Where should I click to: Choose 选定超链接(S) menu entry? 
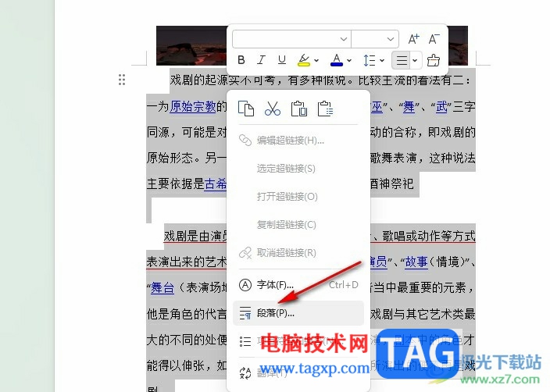tap(298, 169)
